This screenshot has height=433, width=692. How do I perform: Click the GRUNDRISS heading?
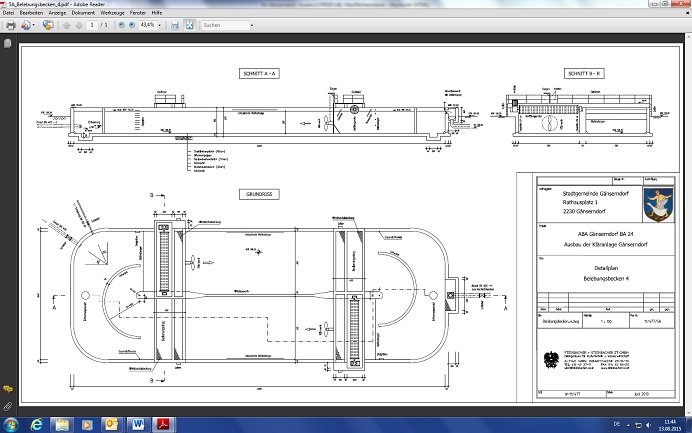(259, 194)
